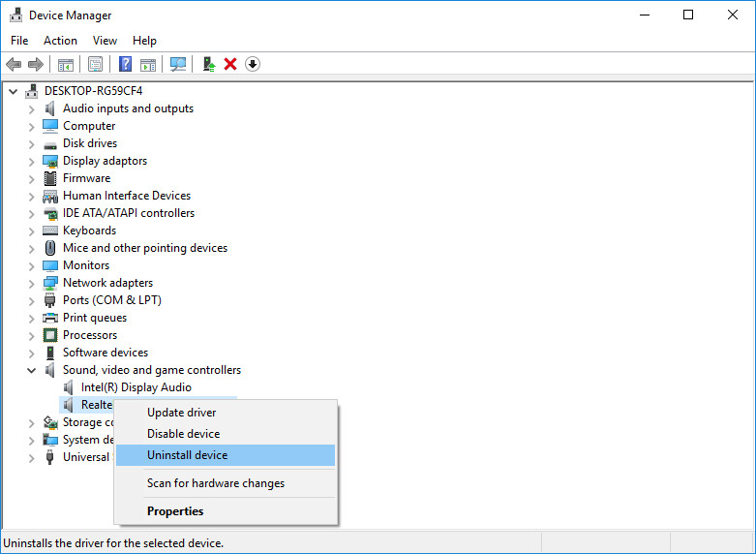Select Uninstall device in context menu
This screenshot has width=756, height=554.
(226, 455)
